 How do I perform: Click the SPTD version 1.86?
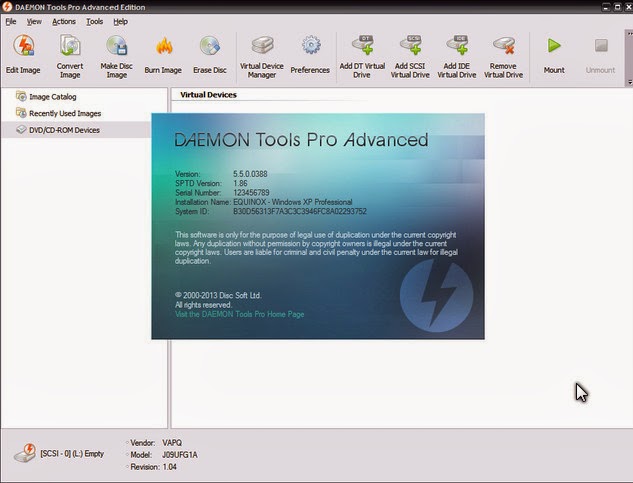(240, 183)
